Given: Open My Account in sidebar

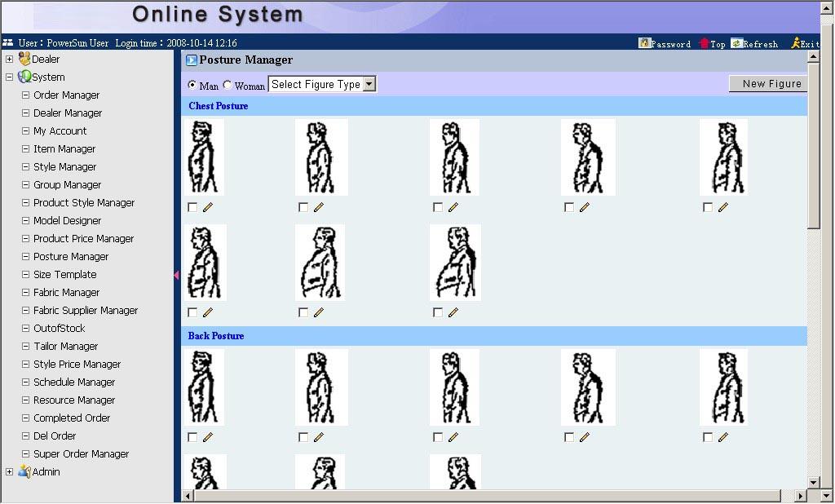Looking at the screenshot, I should pos(60,131).
